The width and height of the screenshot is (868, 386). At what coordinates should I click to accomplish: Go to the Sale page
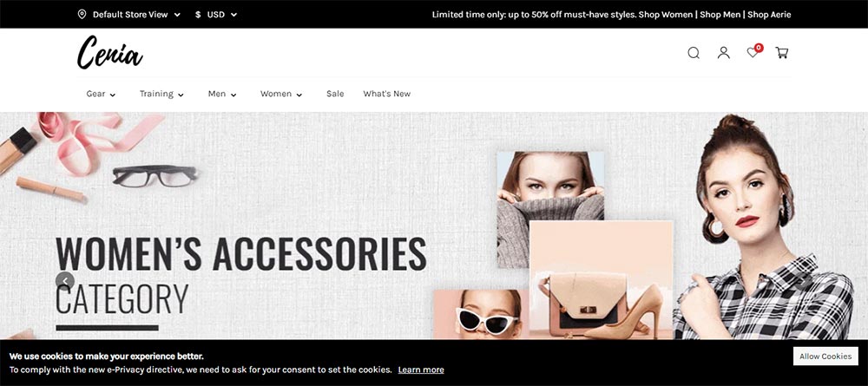click(335, 94)
